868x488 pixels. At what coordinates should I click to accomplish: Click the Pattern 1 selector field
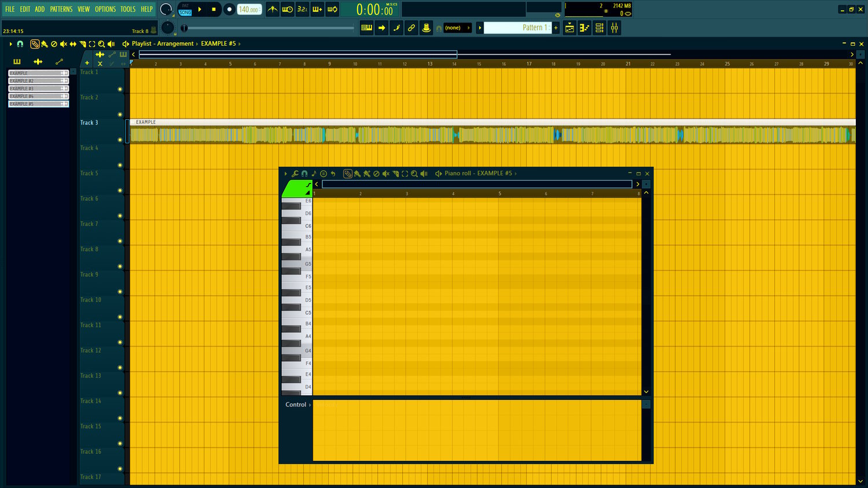(518, 28)
